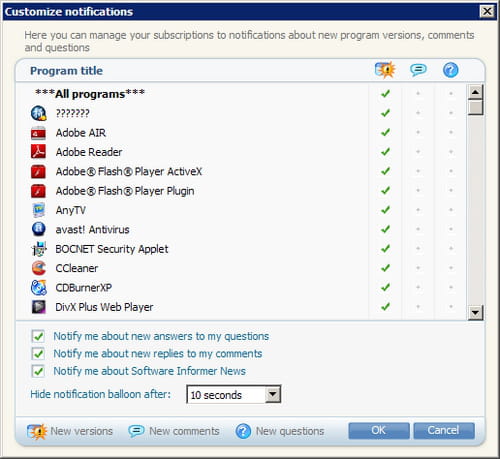500x459 pixels.
Task: Click the new questions column header icon
Action: [x=451, y=70]
